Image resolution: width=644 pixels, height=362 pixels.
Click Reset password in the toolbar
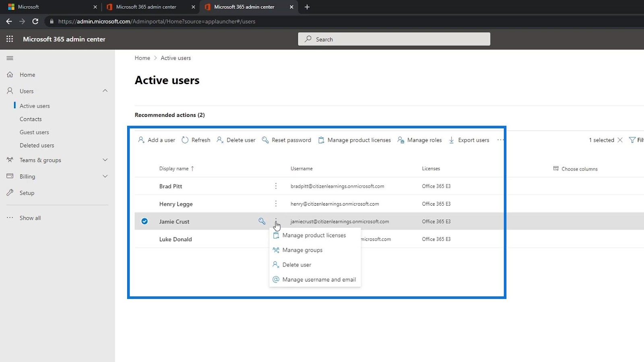pyautogui.click(x=287, y=140)
